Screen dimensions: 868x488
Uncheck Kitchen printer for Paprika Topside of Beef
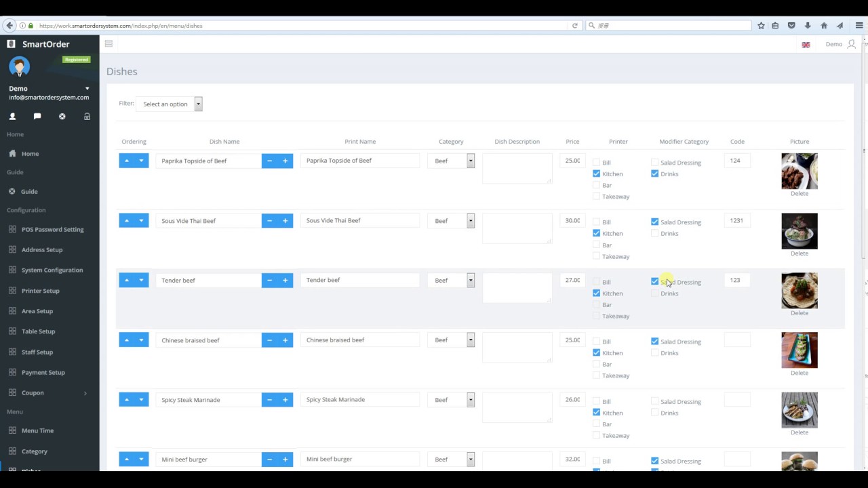(x=597, y=174)
